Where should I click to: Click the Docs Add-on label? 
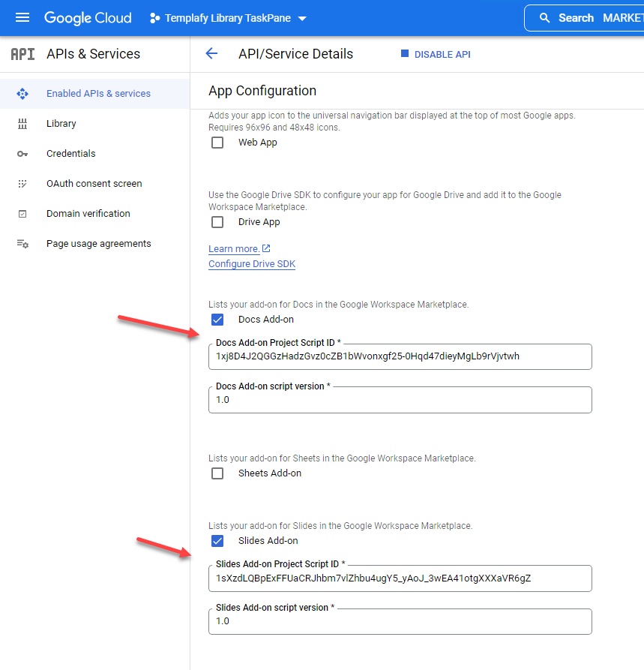266,320
